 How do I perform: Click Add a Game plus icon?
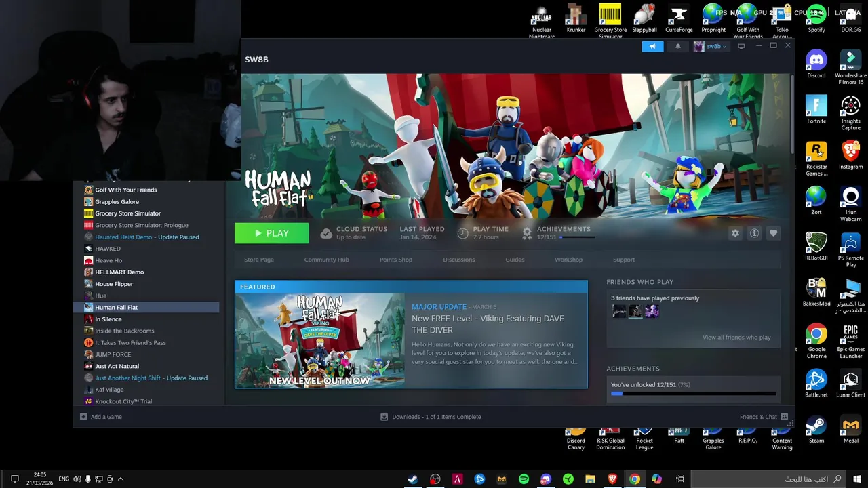point(83,417)
